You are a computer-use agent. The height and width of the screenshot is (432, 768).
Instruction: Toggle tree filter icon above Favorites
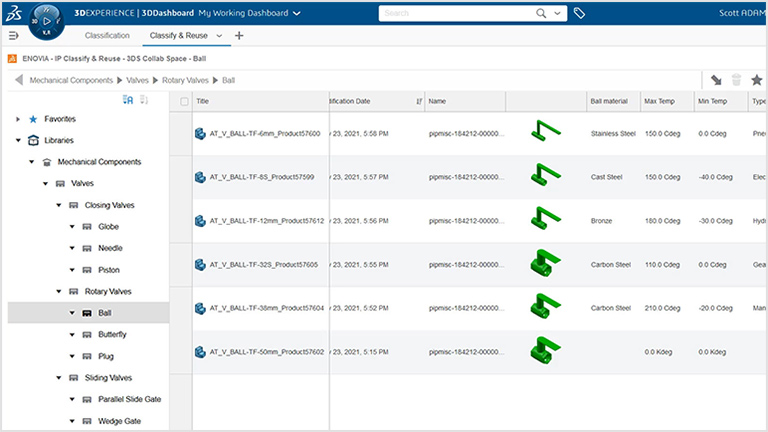127,100
